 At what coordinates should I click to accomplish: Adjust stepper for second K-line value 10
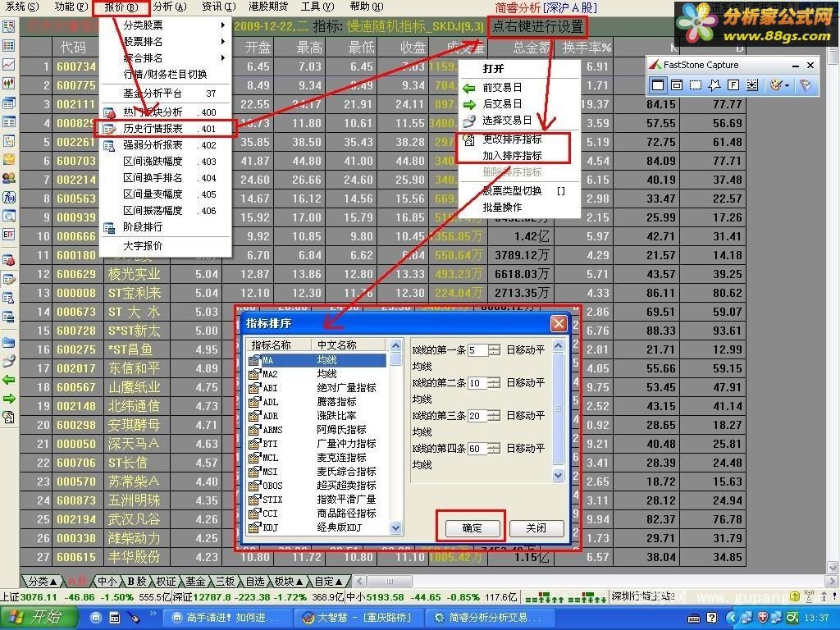[x=494, y=383]
